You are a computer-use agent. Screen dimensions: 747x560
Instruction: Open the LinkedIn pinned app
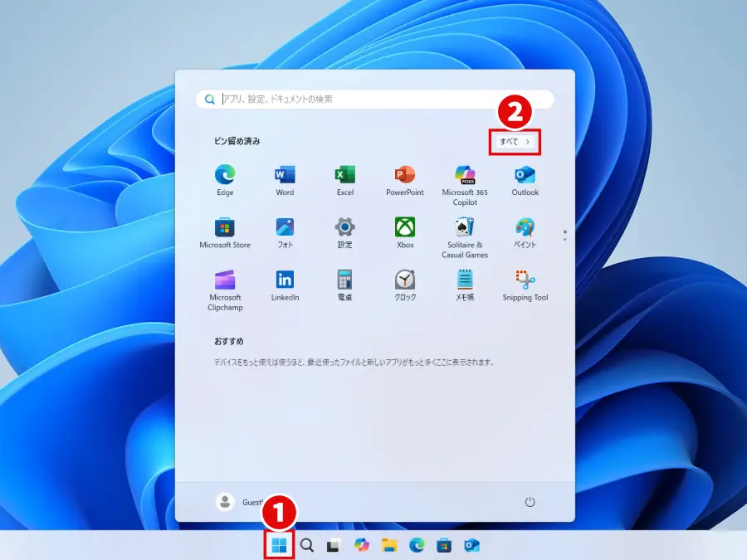point(285,285)
